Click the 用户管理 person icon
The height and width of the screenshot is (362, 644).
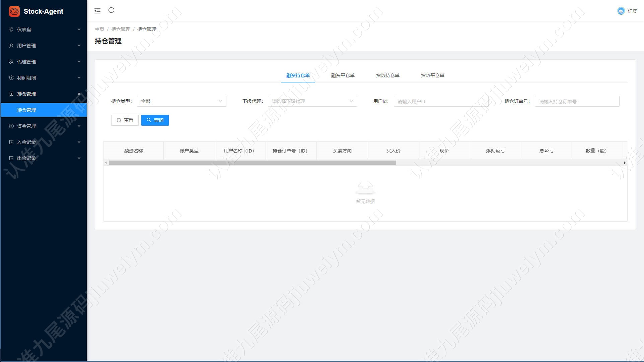(x=11, y=46)
